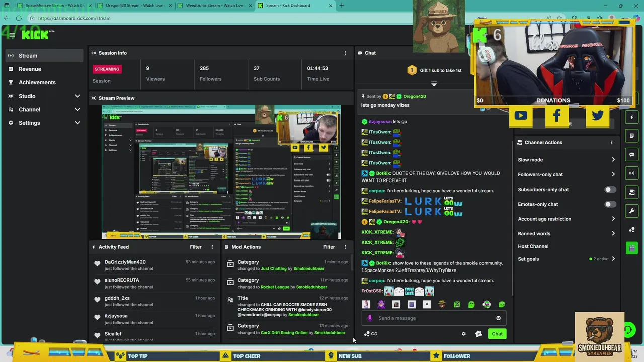Click the category icon for Just Chatting change

point(230,263)
